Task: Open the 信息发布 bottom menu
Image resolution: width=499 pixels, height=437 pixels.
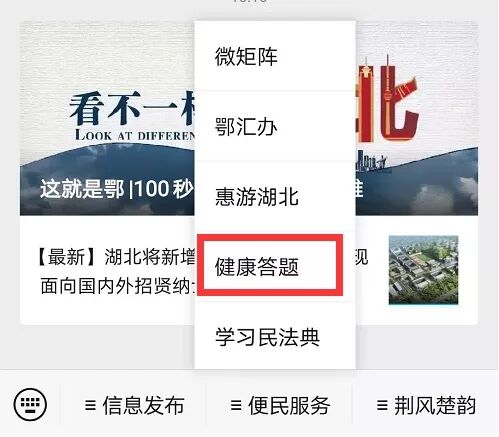Action: pyautogui.click(x=134, y=405)
